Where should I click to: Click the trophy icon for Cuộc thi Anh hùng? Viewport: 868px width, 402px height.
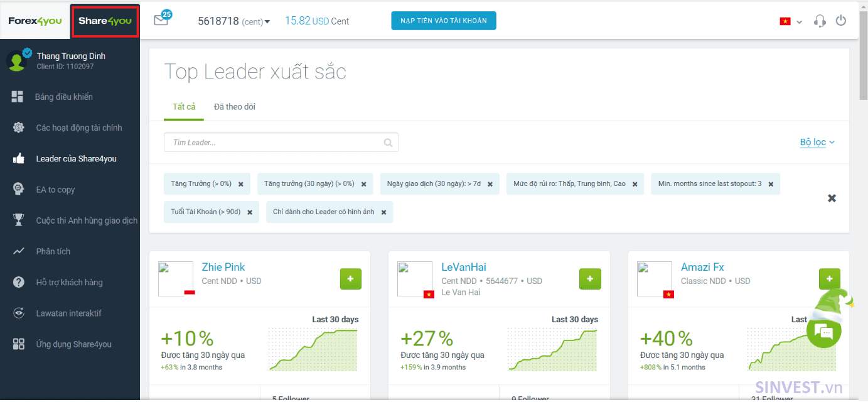[x=18, y=220]
